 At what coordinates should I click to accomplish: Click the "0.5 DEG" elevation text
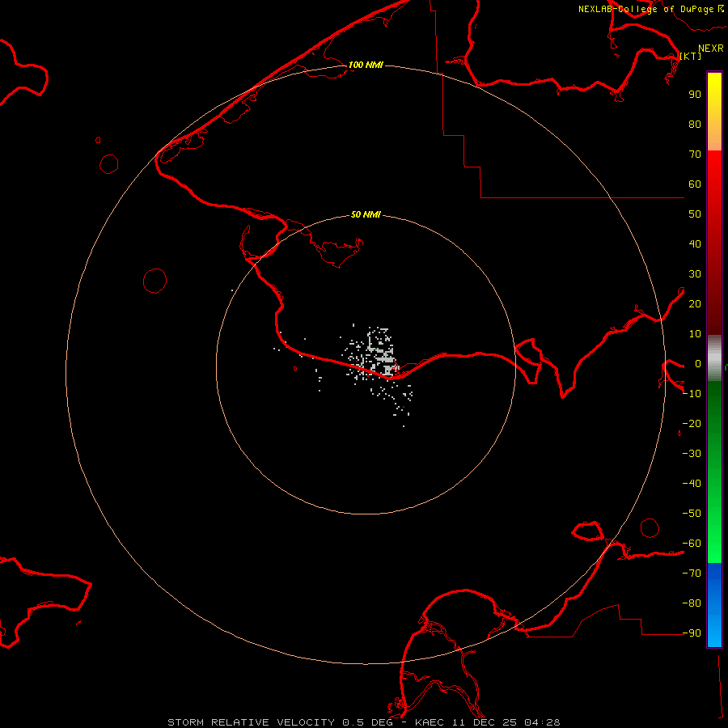click(368, 722)
